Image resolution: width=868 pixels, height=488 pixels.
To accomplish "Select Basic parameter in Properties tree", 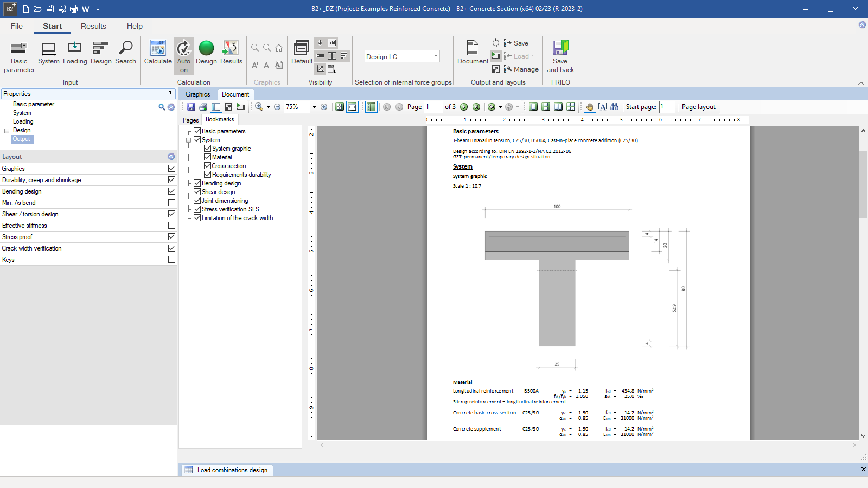I will (34, 104).
